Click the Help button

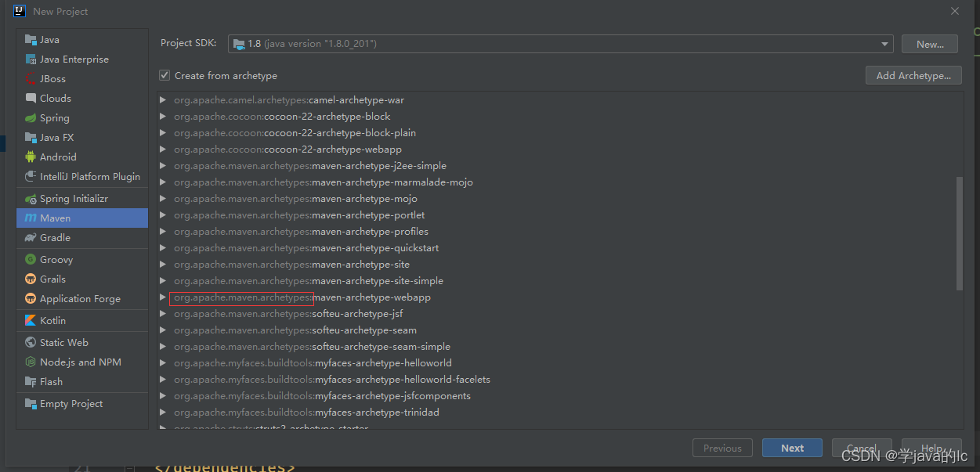tap(931, 448)
